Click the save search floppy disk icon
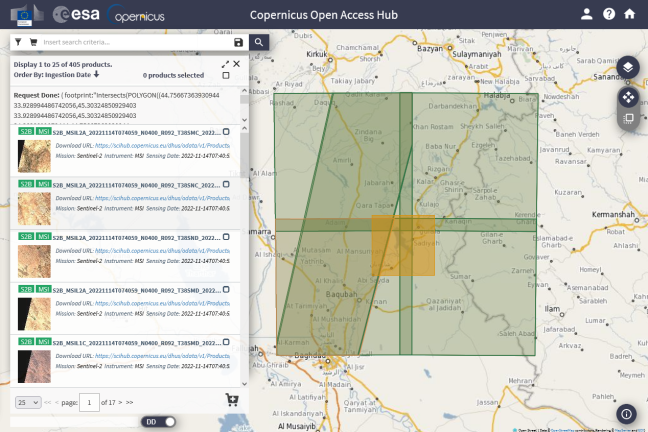 [x=238, y=42]
